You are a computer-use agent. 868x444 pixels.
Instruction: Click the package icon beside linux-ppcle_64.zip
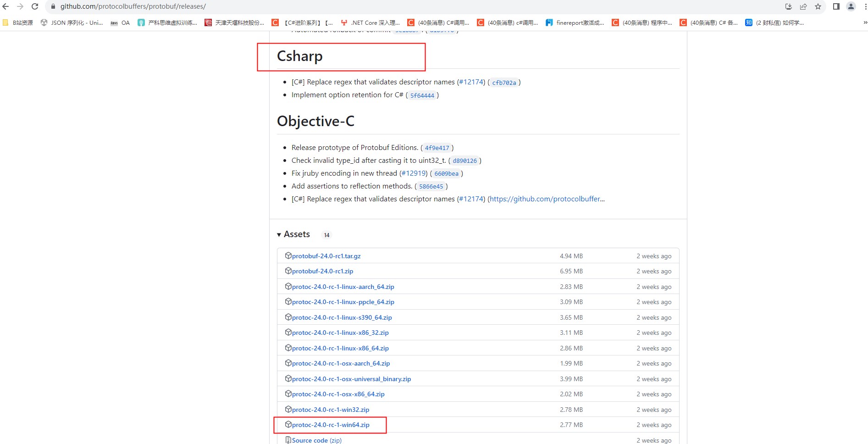point(288,301)
